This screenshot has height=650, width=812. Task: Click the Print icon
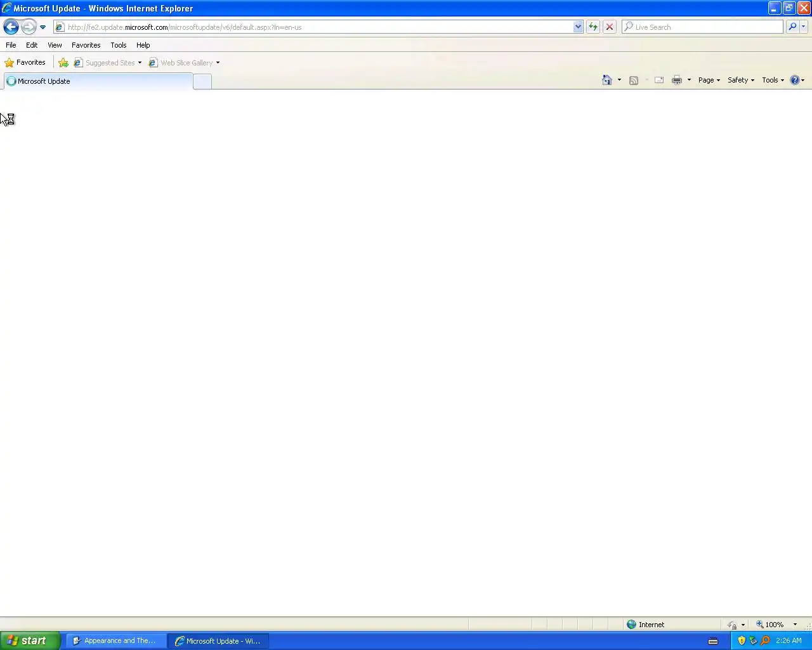tap(677, 80)
